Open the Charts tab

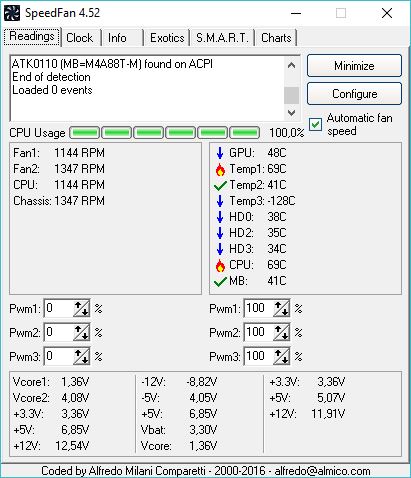coord(276,38)
